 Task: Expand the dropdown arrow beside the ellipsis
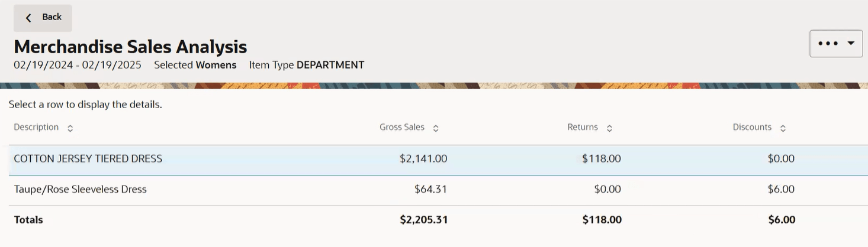coord(851,43)
